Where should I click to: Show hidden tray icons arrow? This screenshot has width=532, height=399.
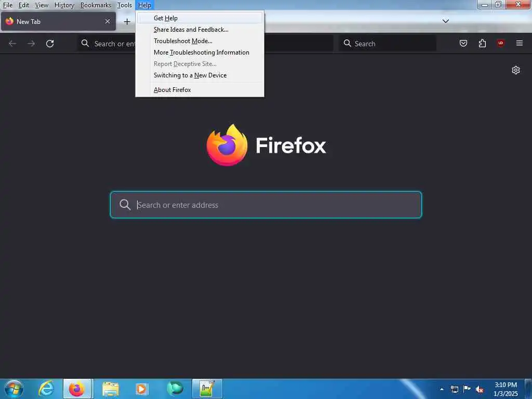click(442, 389)
